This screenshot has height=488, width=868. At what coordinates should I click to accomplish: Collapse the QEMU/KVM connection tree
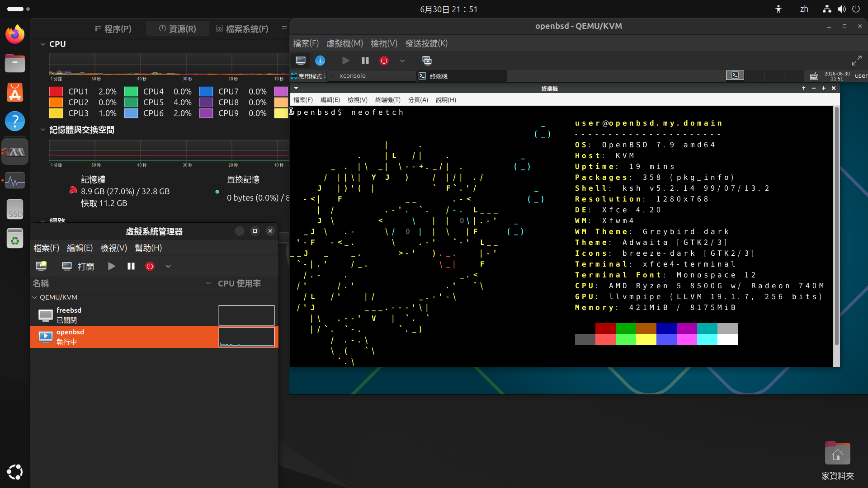[34, 297]
